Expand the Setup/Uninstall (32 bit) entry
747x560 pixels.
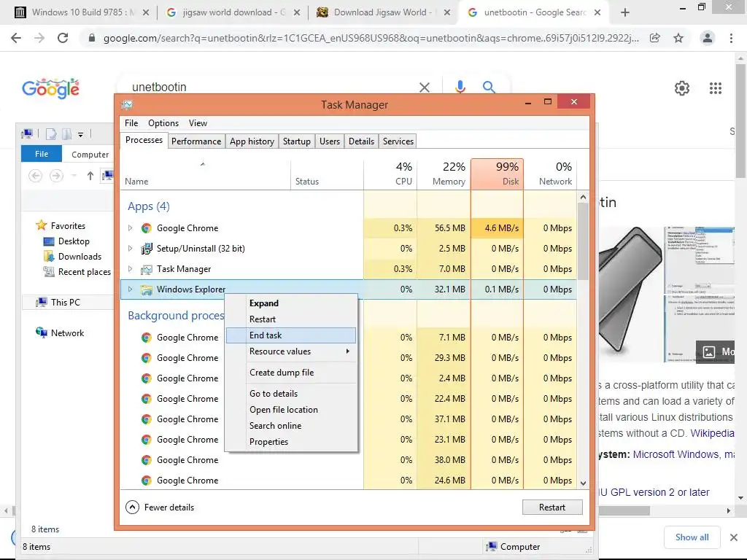130,249
